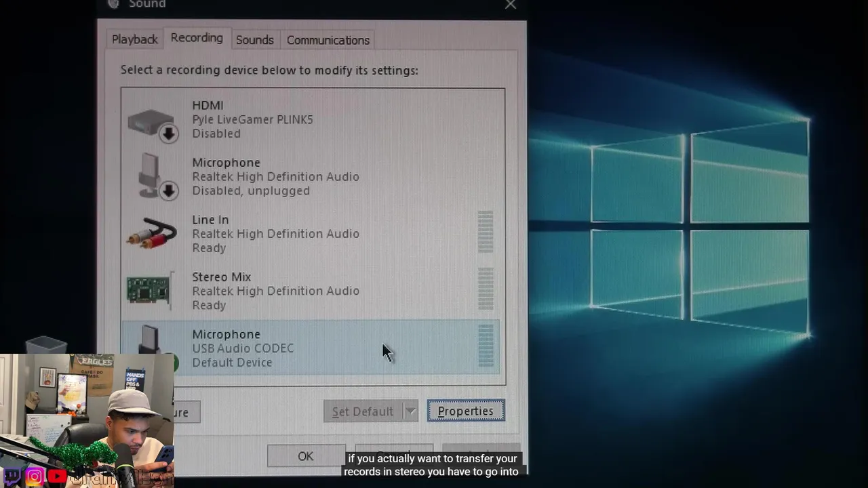Open the Sounds tab
Viewport: 868px width, 488px height.
coord(254,40)
